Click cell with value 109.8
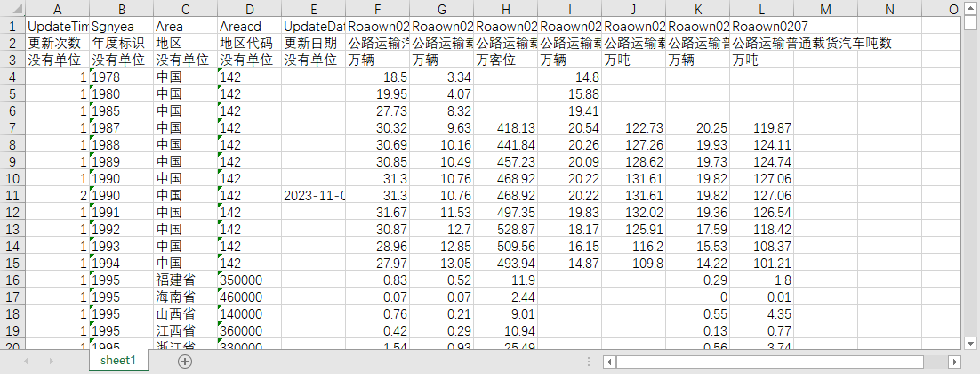This screenshot has height=374, width=980. [x=634, y=264]
